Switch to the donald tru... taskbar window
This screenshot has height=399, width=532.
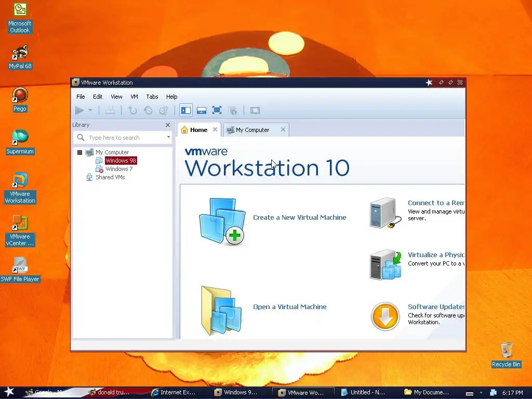(x=109, y=392)
